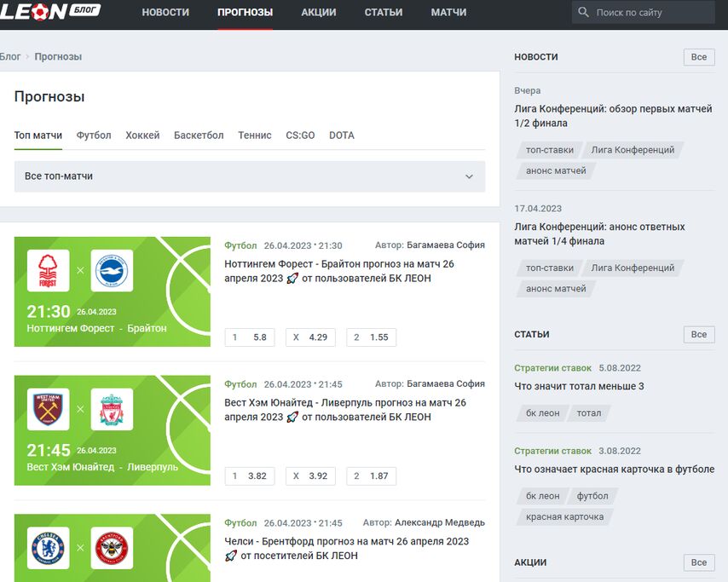
Task: Click 'Футбол' label on West Ham forecast
Action: click(240, 384)
